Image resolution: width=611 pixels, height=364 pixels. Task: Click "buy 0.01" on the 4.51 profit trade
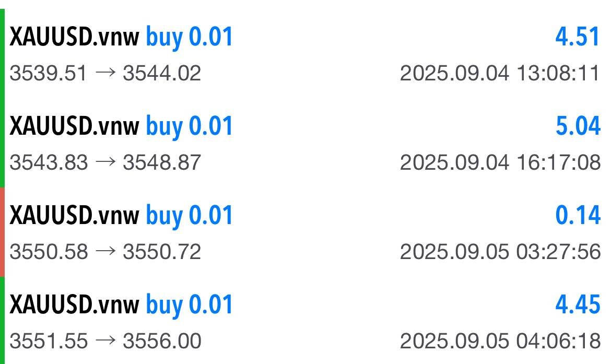pos(189,38)
